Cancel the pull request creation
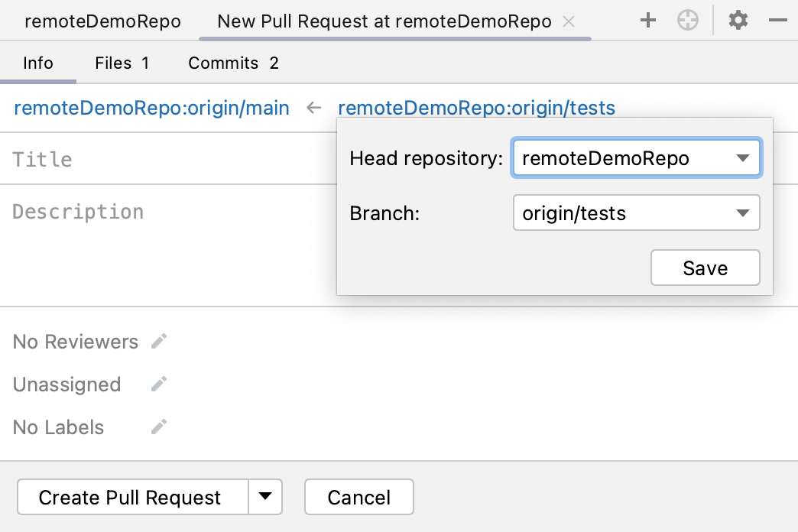 coord(358,497)
